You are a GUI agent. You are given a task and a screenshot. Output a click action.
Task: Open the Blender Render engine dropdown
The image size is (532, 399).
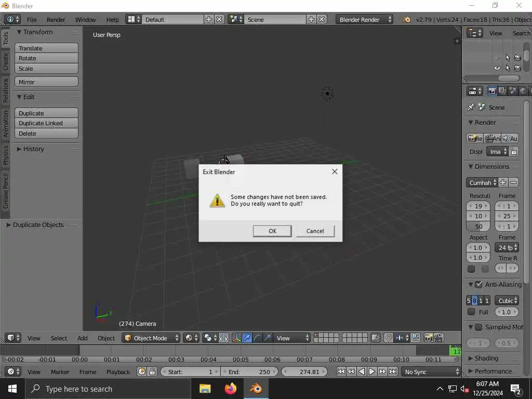[365, 19]
